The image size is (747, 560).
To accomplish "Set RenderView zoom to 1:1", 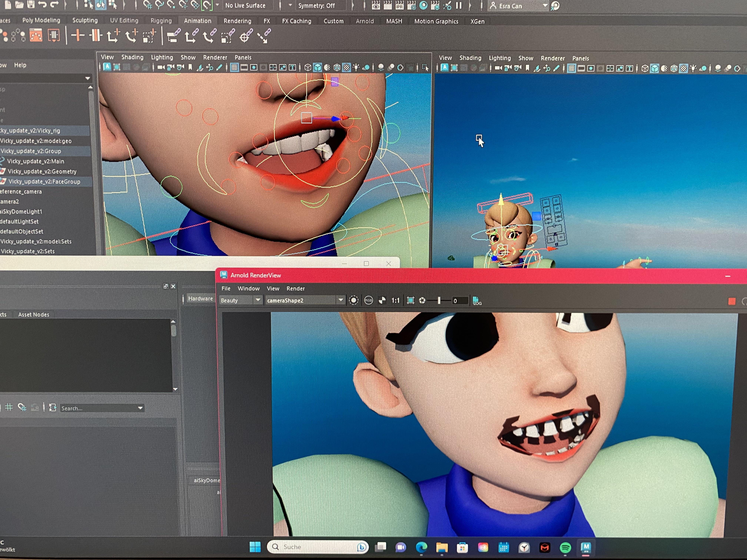I will [x=396, y=300].
